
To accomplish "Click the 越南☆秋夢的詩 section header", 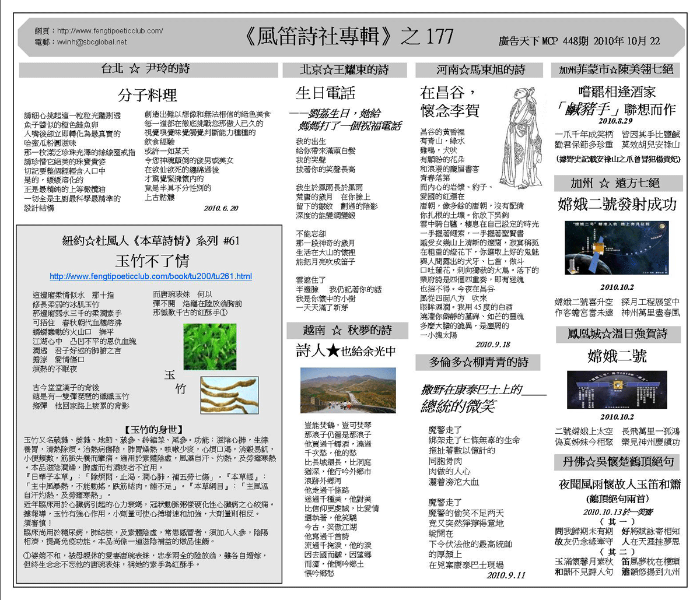I will pos(347,331).
